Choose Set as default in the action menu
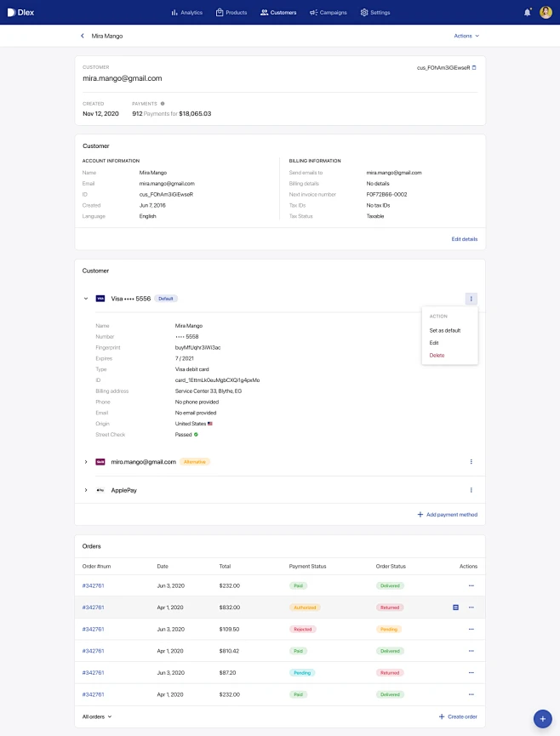The image size is (560, 736). (x=445, y=330)
